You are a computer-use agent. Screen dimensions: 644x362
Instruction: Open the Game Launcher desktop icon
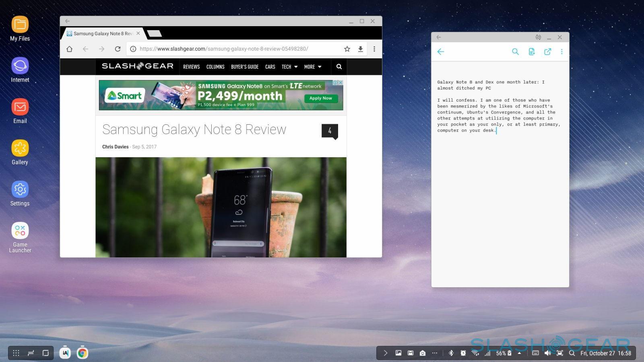click(20, 231)
